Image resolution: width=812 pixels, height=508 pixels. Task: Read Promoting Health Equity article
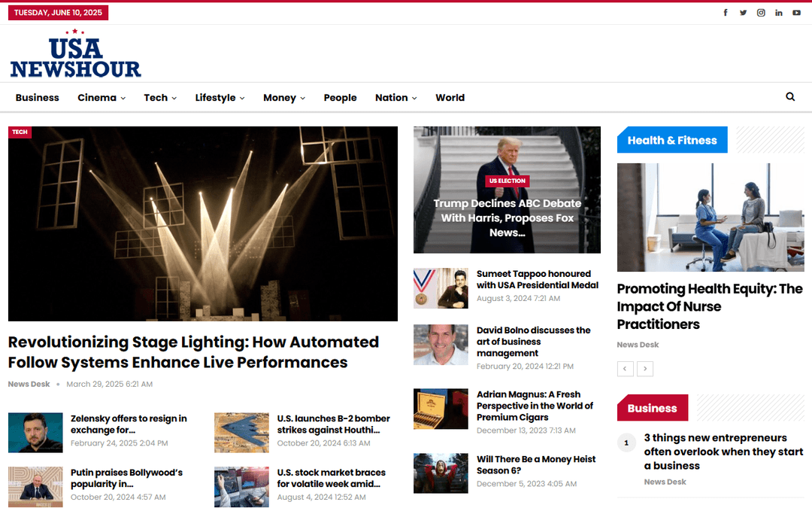[x=710, y=306]
